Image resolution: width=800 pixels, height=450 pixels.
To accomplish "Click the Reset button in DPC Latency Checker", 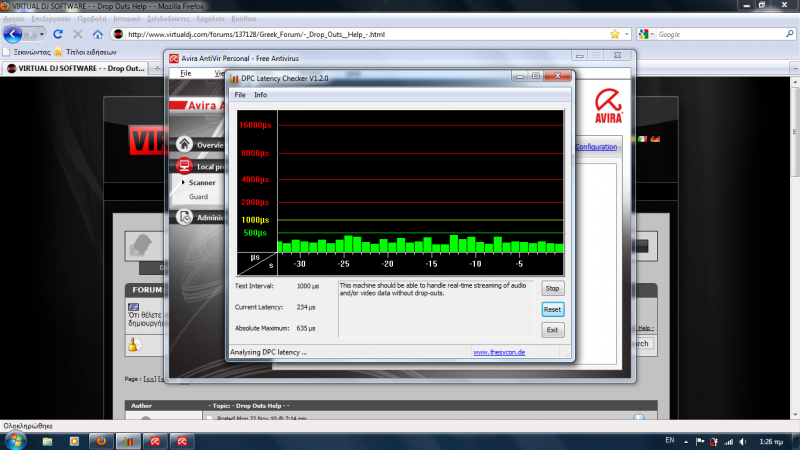I will pyautogui.click(x=552, y=310).
